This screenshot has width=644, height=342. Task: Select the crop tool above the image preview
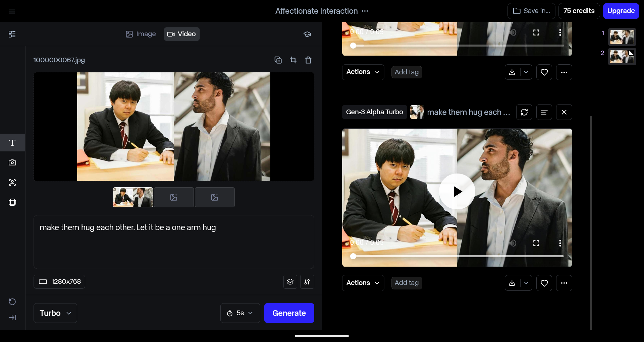(293, 60)
